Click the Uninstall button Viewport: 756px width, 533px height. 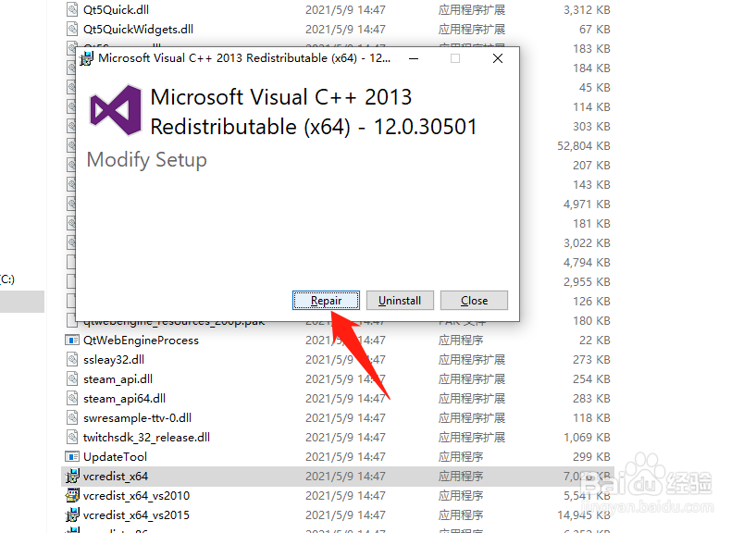click(x=400, y=301)
